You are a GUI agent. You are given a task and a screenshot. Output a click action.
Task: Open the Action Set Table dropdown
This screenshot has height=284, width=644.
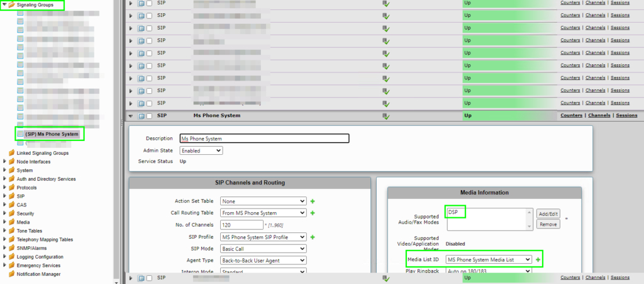tap(264, 202)
